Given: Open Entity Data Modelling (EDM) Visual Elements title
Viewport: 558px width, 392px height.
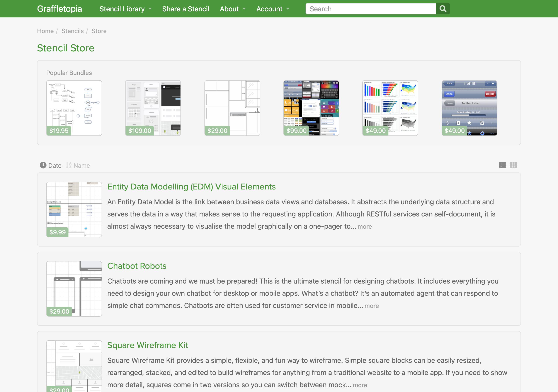Looking at the screenshot, I should (191, 187).
